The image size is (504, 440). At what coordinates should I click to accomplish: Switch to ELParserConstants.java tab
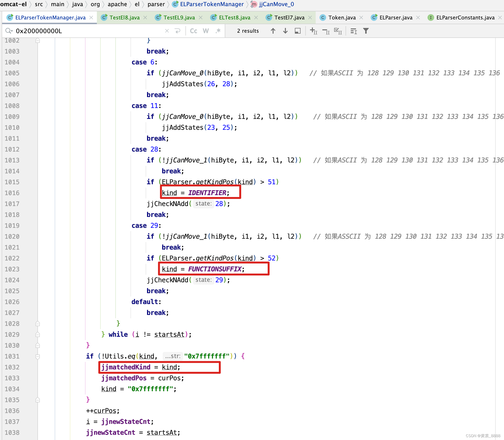[x=465, y=18]
